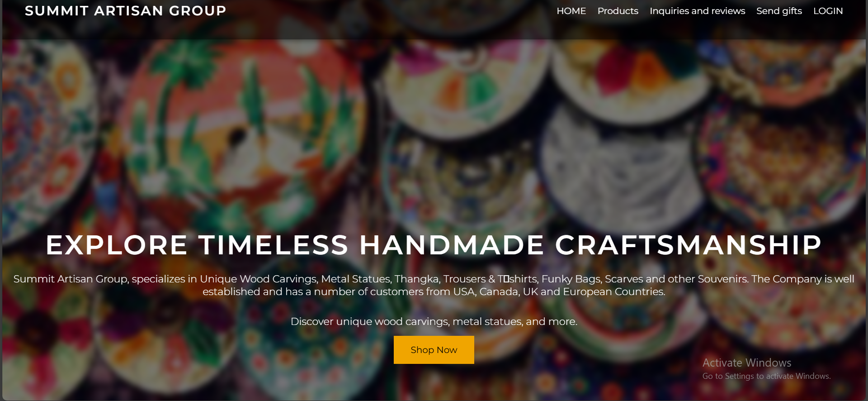Click the dark red ornate plate at right
Screen dimensions: 868x401
point(782,158)
